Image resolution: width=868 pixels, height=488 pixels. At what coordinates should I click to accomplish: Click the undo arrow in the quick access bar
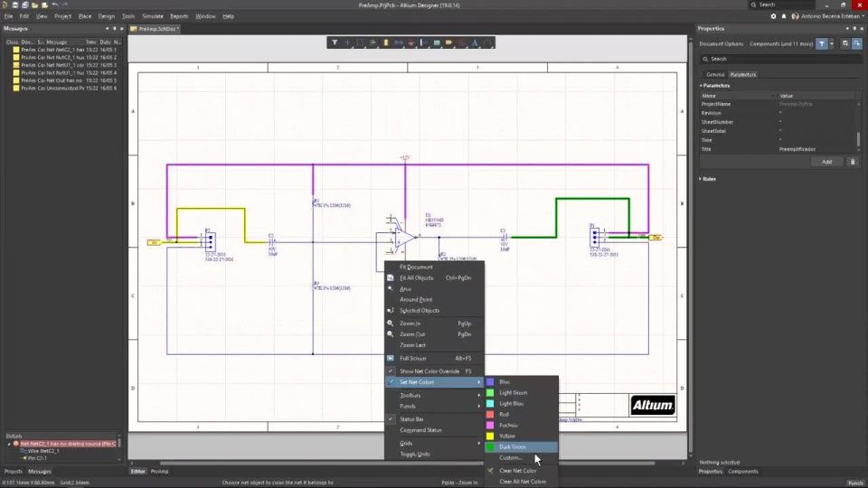coord(55,5)
